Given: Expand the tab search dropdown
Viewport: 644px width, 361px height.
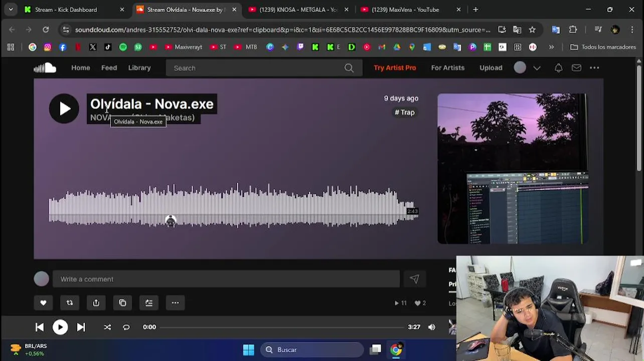Looking at the screenshot, I should coord(11,10).
